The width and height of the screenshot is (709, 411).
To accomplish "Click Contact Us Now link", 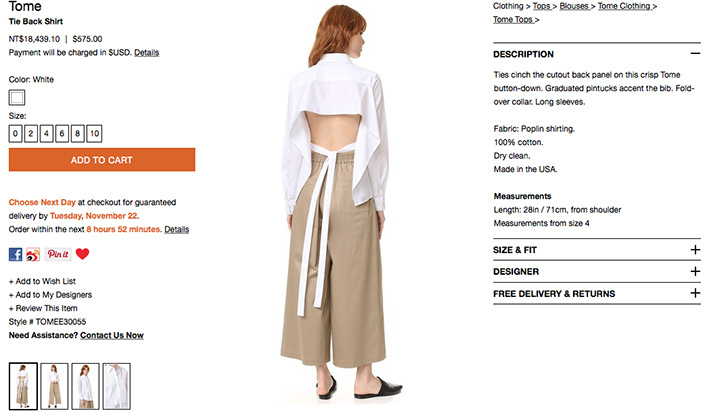I will (112, 335).
